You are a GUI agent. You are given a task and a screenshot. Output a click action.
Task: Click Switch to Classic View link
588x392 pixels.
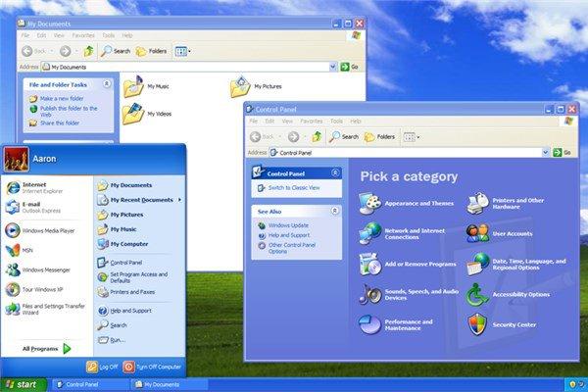tap(294, 187)
